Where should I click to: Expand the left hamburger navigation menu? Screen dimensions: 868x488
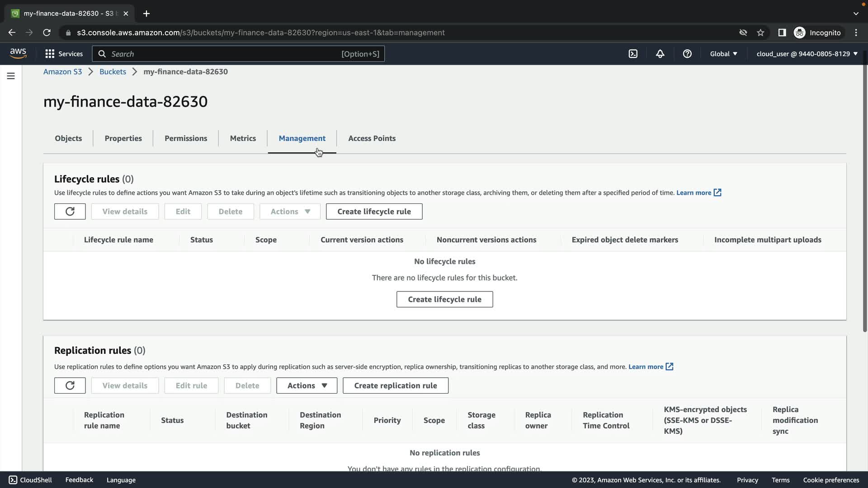point(11,76)
